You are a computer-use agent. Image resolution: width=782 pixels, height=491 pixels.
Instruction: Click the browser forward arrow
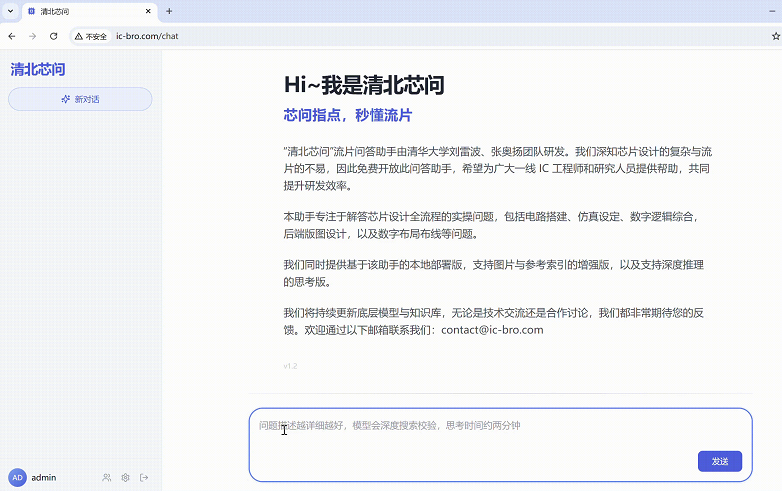[x=32, y=36]
